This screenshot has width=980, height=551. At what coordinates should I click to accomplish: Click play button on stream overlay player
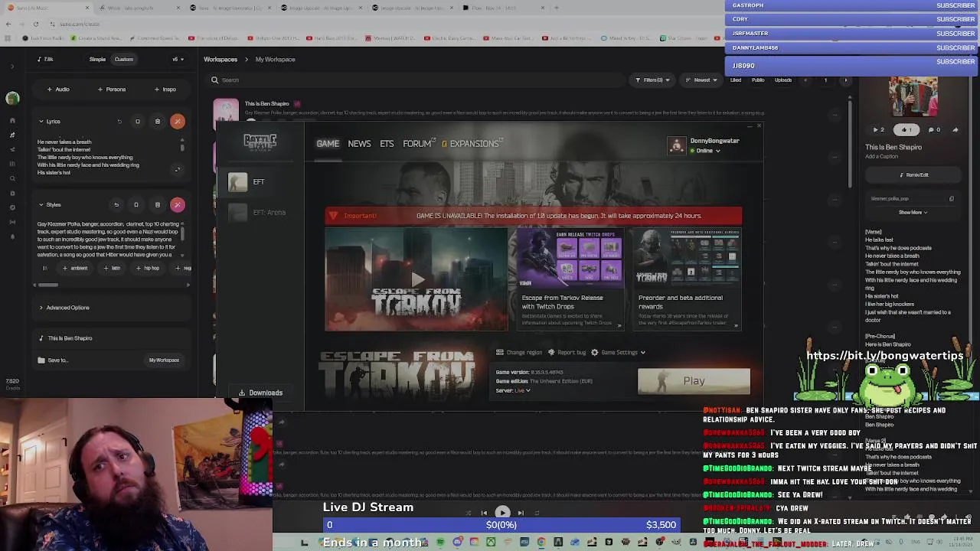[x=502, y=513]
